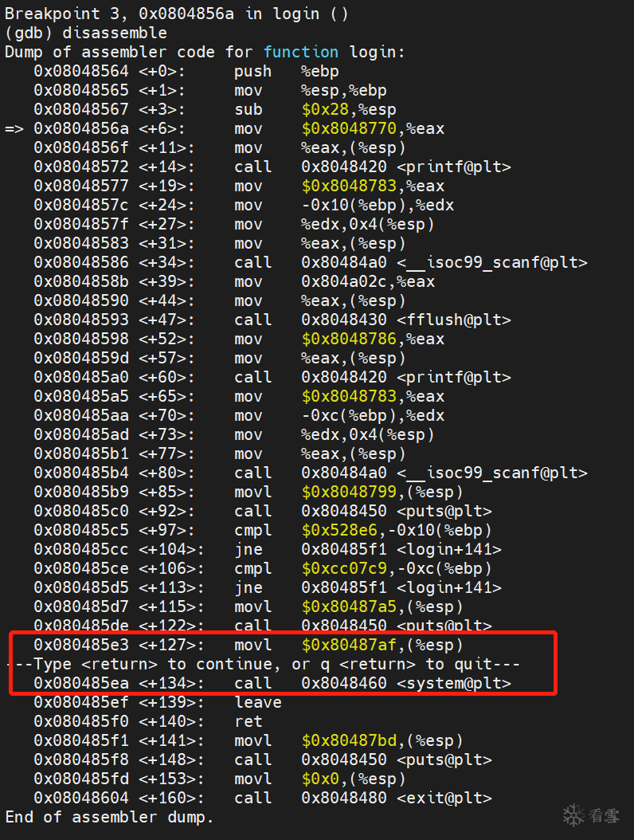This screenshot has height=840, width=634.
Task: Click the '$0x8048786' immediate value
Action: point(349,339)
